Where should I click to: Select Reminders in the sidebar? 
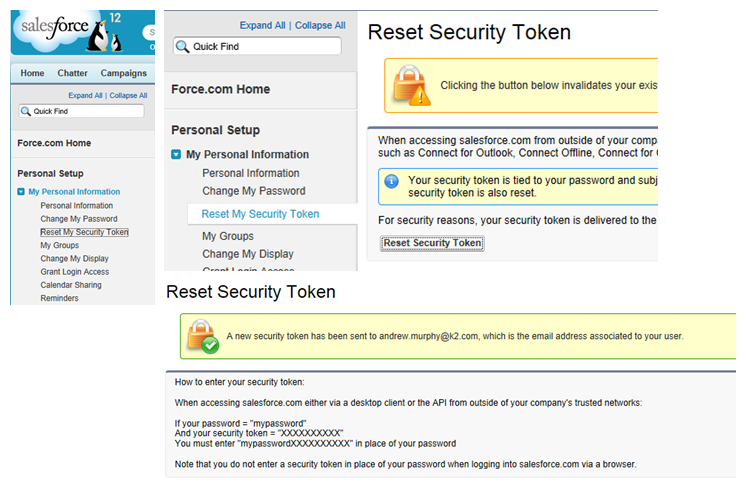59,298
